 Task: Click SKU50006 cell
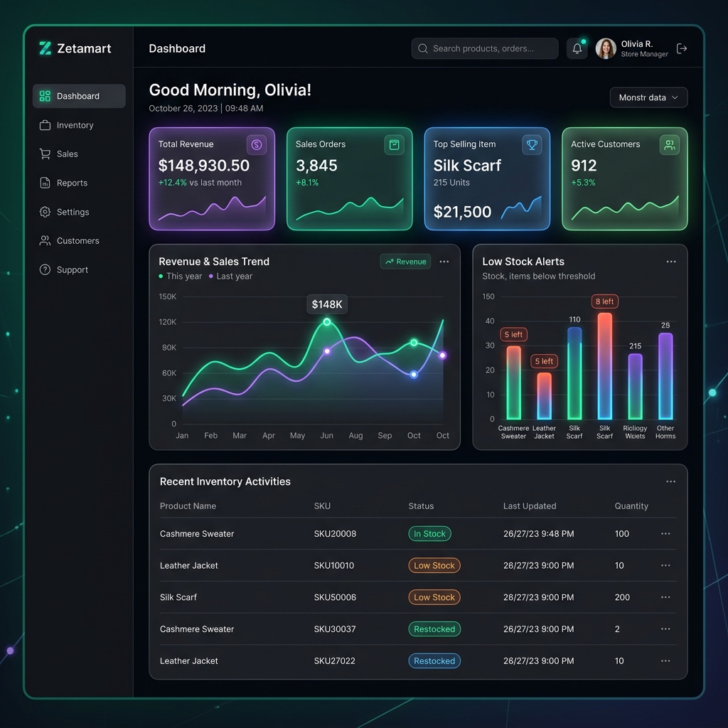pos(335,597)
